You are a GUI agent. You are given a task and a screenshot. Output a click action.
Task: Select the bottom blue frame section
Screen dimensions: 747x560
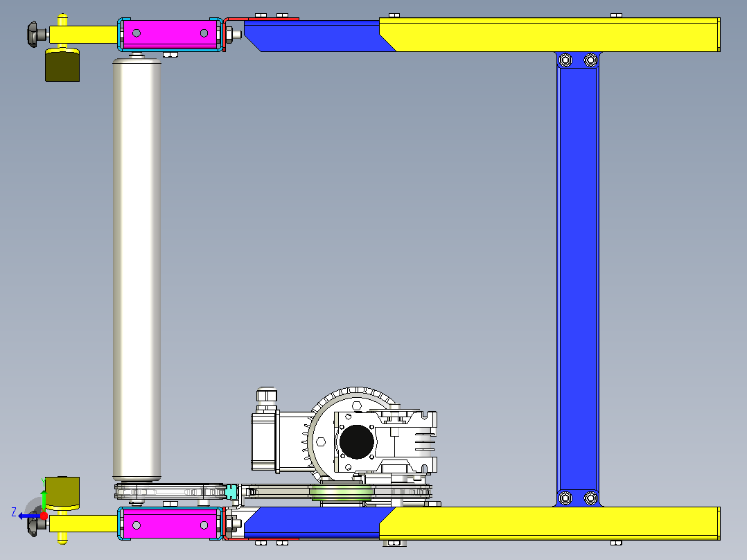point(315,522)
